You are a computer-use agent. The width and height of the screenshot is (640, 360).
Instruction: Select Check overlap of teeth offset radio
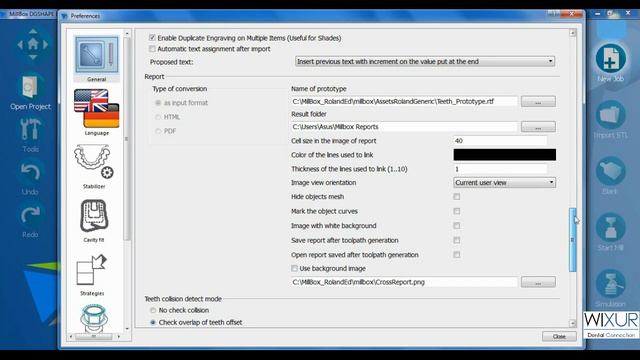pyautogui.click(x=153, y=322)
